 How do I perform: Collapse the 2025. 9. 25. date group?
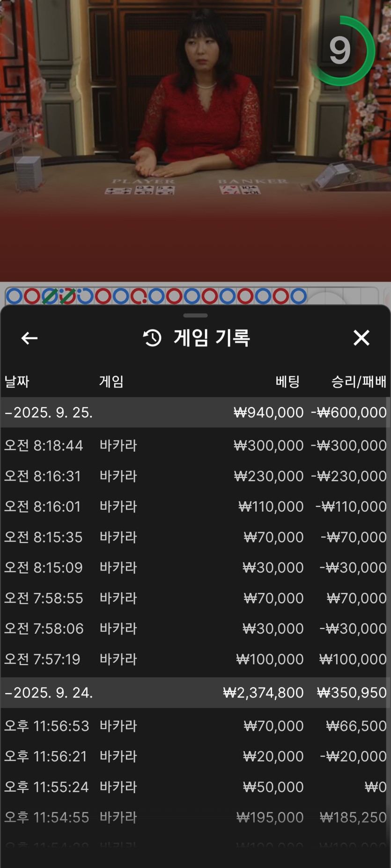[49, 412]
